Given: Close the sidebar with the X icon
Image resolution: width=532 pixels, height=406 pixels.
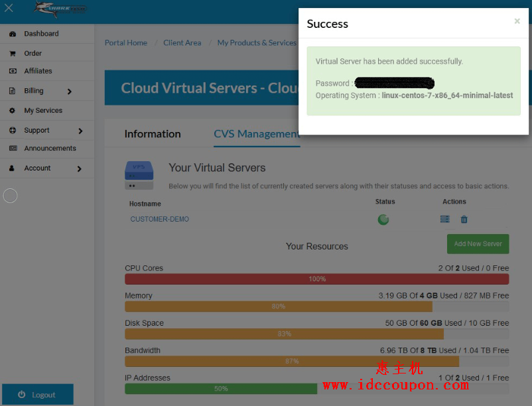Looking at the screenshot, I should pyautogui.click(x=9, y=9).
